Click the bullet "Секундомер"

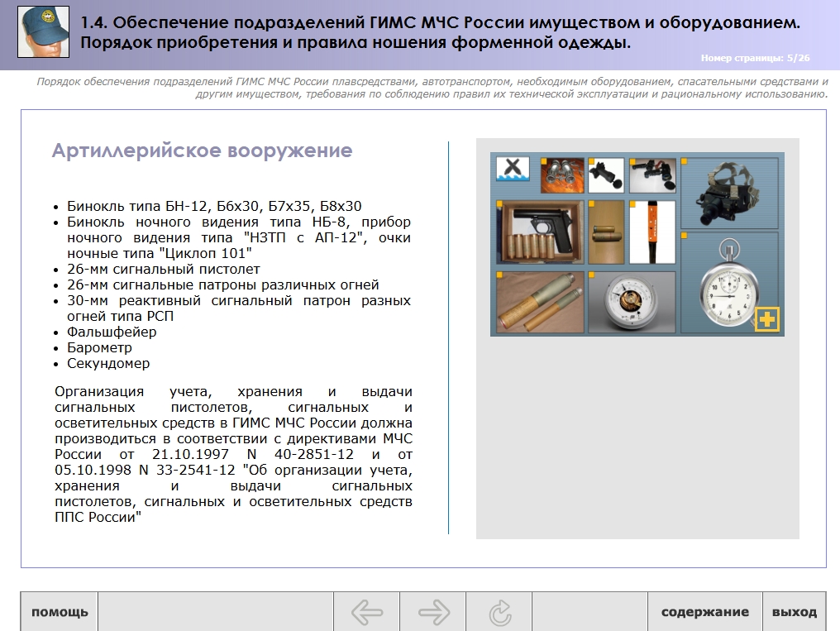(x=108, y=363)
